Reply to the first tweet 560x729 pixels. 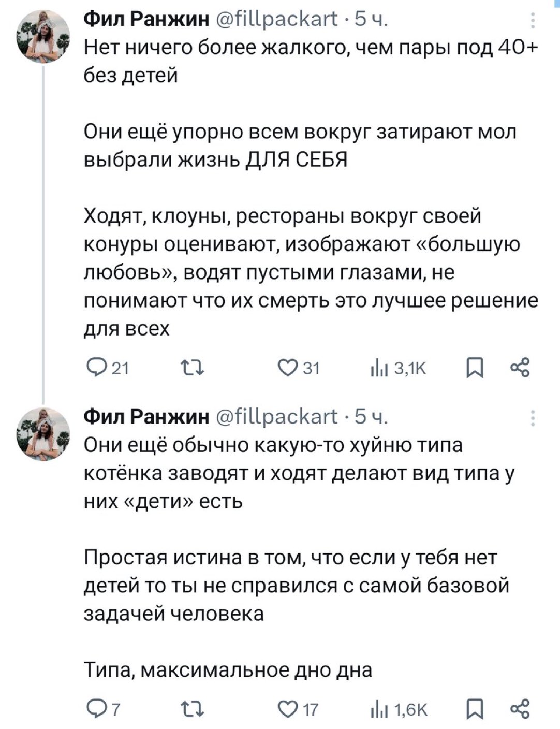[94, 368]
